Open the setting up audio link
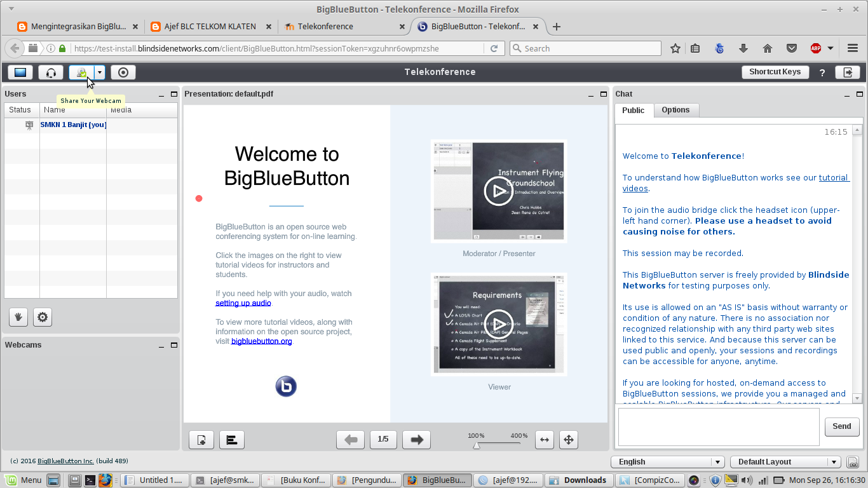The width and height of the screenshot is (868, 488). pyautogui.click(x=243, y=303)
